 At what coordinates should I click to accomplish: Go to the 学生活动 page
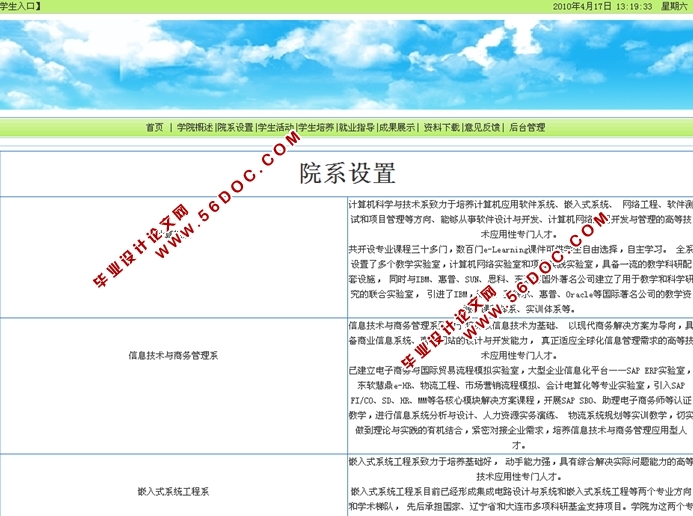point(275,128)
